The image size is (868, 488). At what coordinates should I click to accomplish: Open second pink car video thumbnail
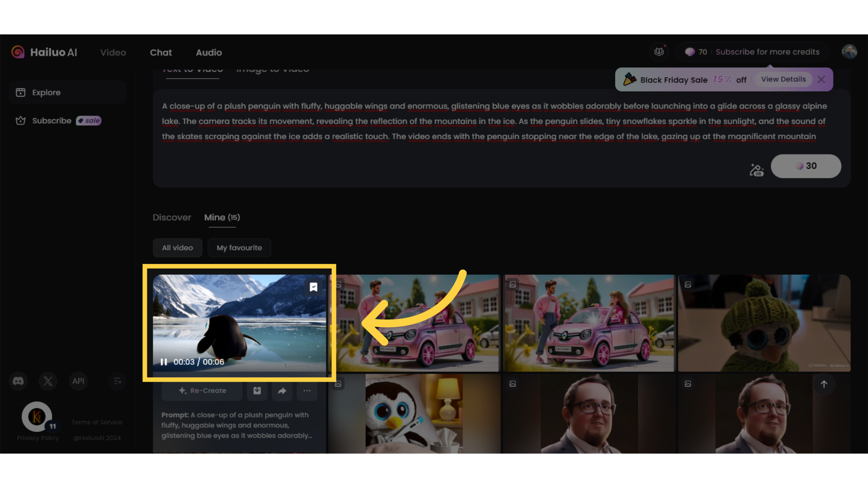[589, 323]
